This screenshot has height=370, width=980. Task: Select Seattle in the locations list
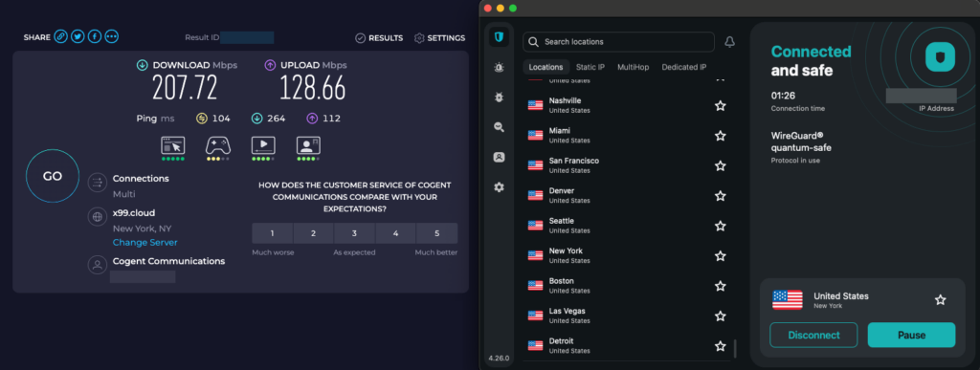click(626, 226)
